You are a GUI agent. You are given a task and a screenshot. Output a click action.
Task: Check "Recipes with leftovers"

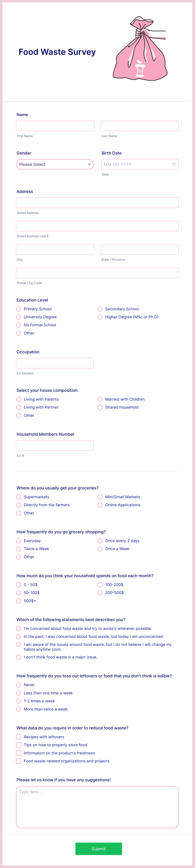click(x=18, y=737)
